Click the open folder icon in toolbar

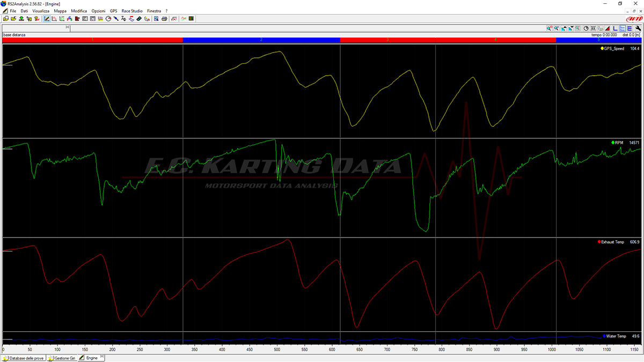coord(13,19)
